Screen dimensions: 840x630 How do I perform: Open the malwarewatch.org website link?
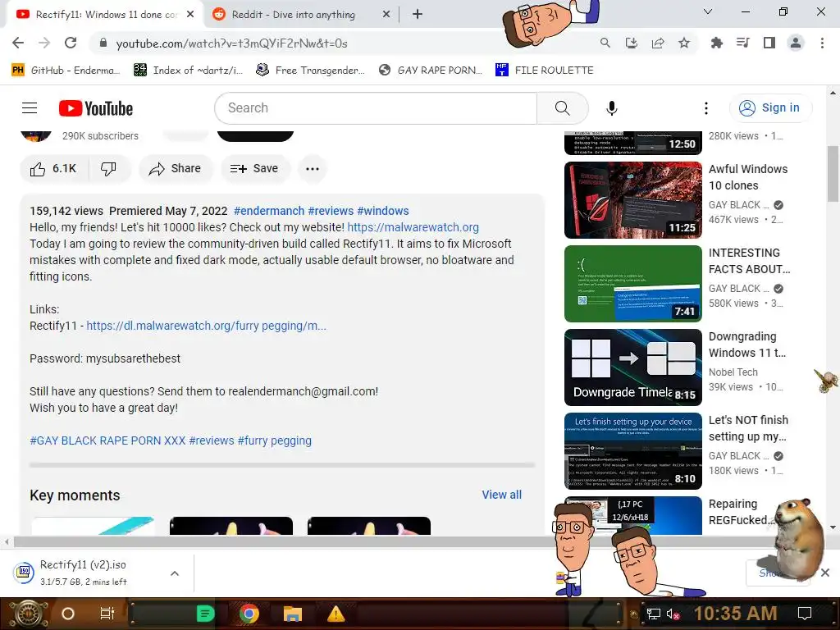click(413, 227)
